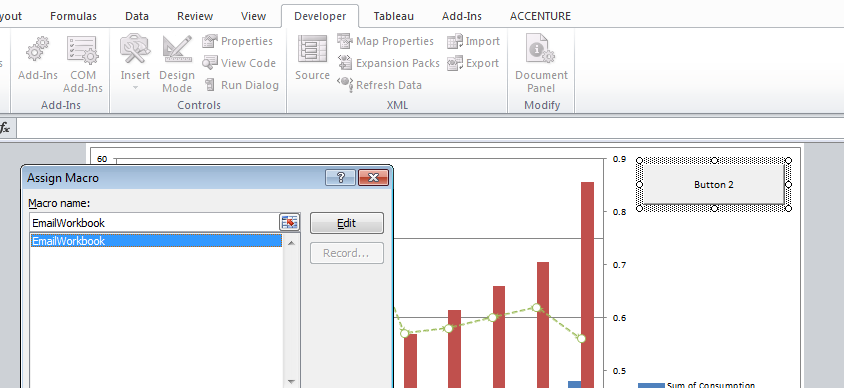Switch to the View tab
This screenshot has height=388, width=844.
tap(254, 16)
